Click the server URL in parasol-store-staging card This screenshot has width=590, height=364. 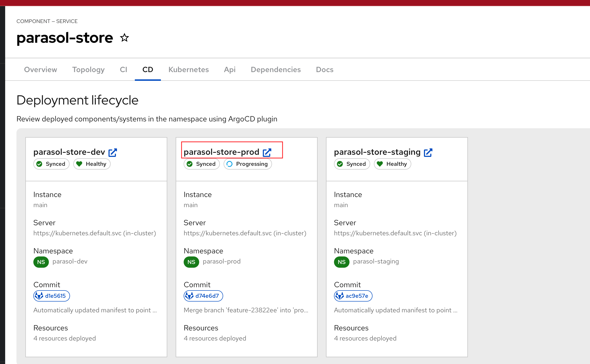395,233
